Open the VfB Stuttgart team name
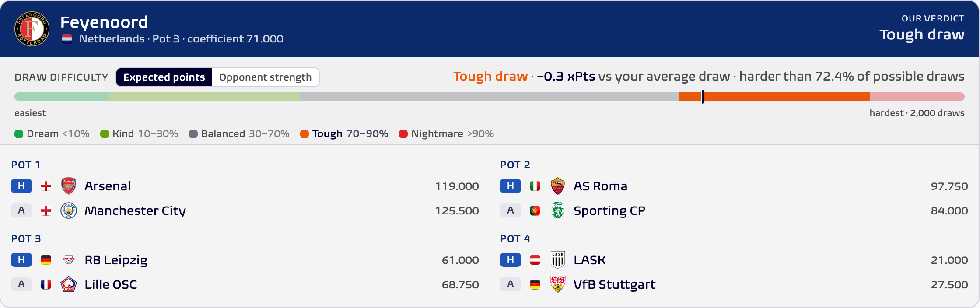Viewport: 980px width, 308px height. pyautogui.click(x=614, y=285)
